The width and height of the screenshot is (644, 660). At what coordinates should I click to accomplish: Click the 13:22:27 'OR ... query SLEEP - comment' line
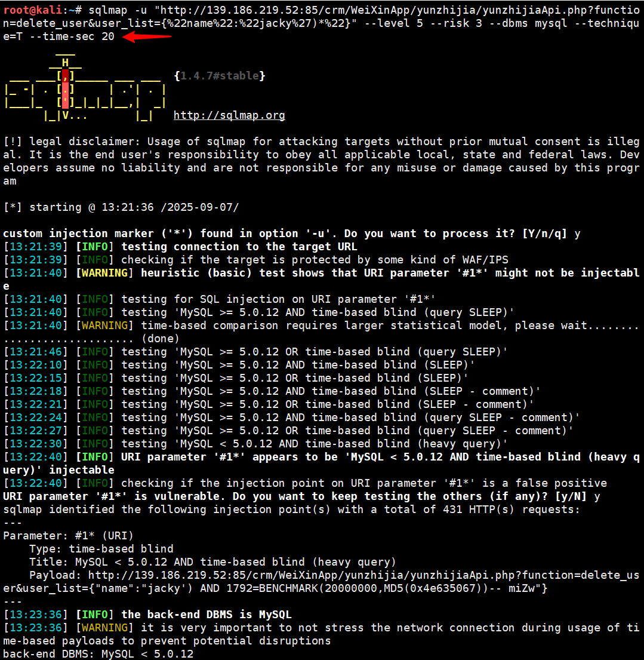(288, 431)
